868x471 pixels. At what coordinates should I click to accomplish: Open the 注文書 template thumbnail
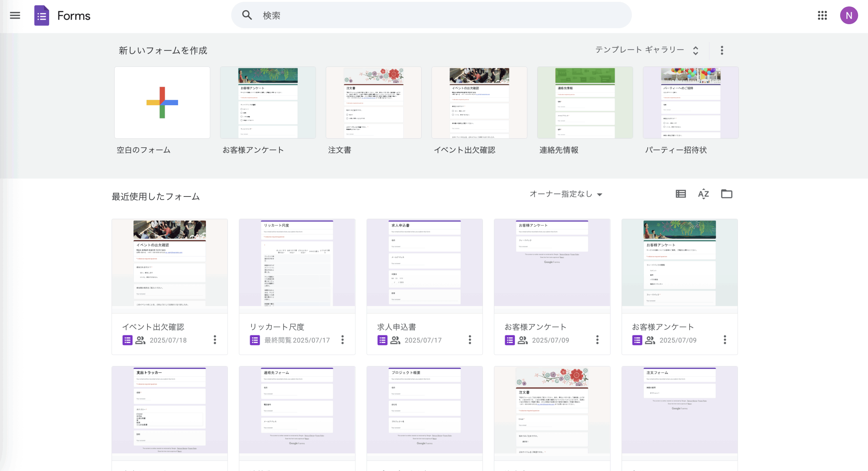(x=373, y=102)
